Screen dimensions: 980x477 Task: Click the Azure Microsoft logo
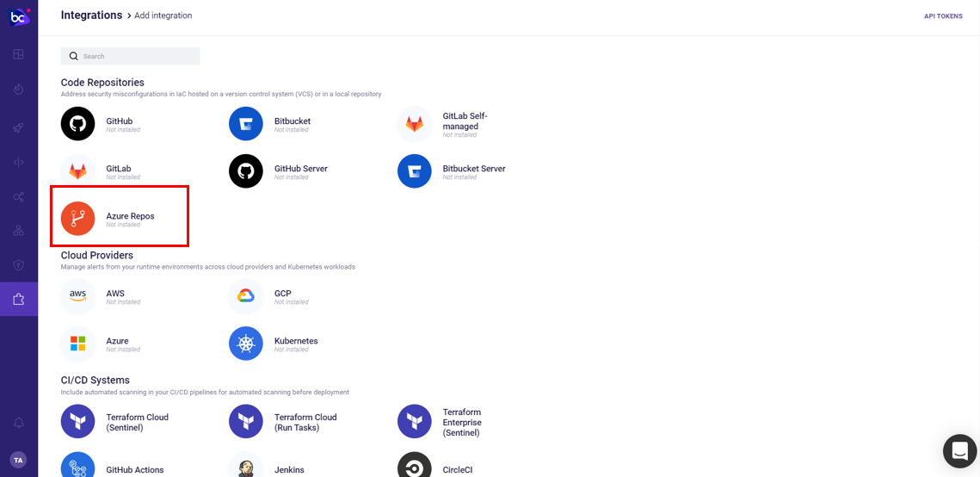click(x=77, y=344)
